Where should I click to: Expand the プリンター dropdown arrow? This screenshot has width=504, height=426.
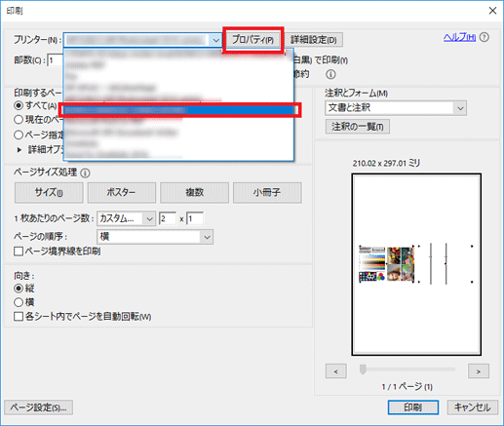[x=215, y=40]
